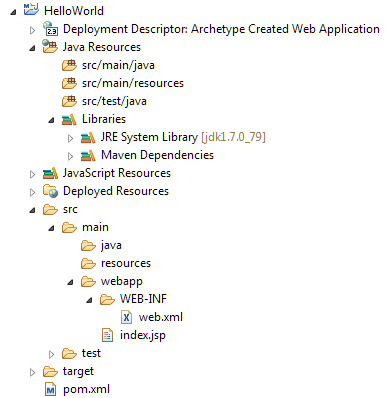The image size is (386, 398).
Task: Click the main folder icon
Action: pos(69,228)
